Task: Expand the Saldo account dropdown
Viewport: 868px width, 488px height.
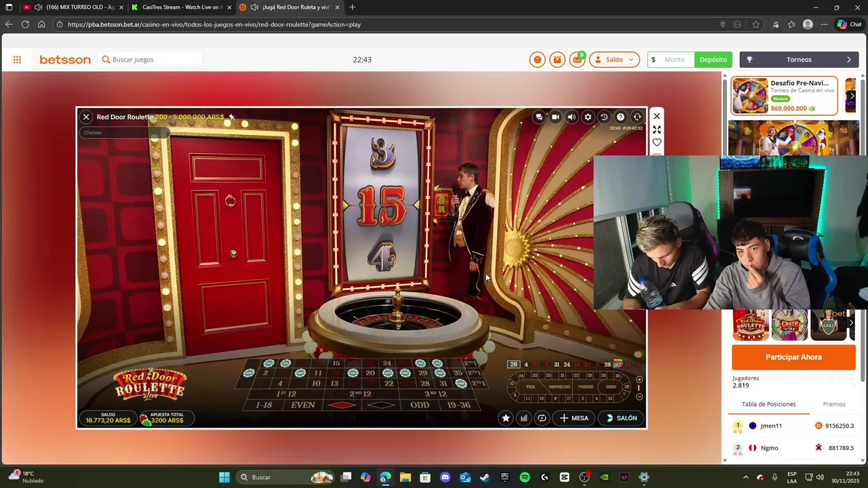Action: (x=614, y=60)
